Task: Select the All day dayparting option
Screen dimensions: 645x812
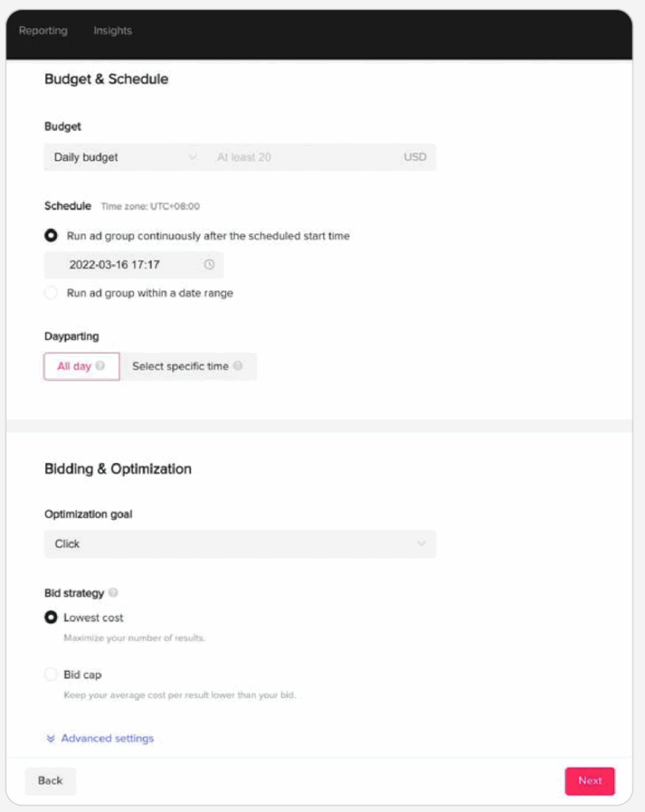Action: (x=75, y=366)
